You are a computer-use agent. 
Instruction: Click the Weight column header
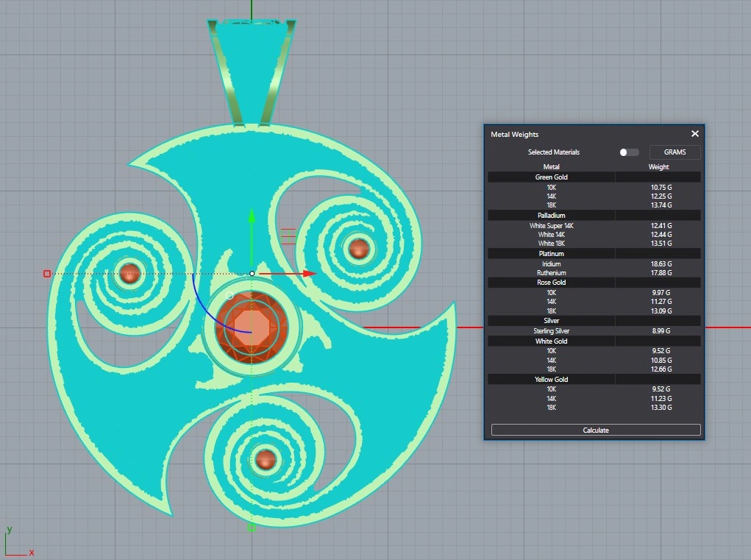tap(658, 167)
